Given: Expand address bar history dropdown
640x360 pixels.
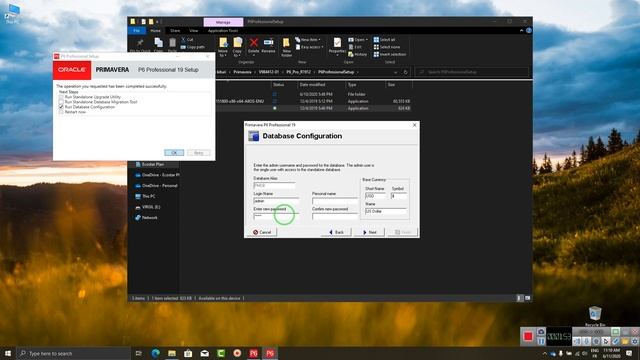Looking at the screenshot, I should click(x=396, y=72).
